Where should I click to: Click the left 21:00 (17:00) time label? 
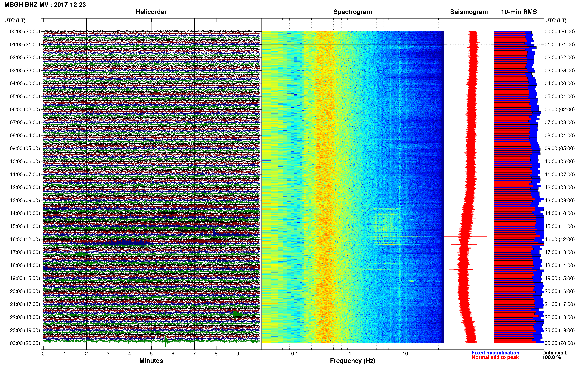(x=25, y=304)
